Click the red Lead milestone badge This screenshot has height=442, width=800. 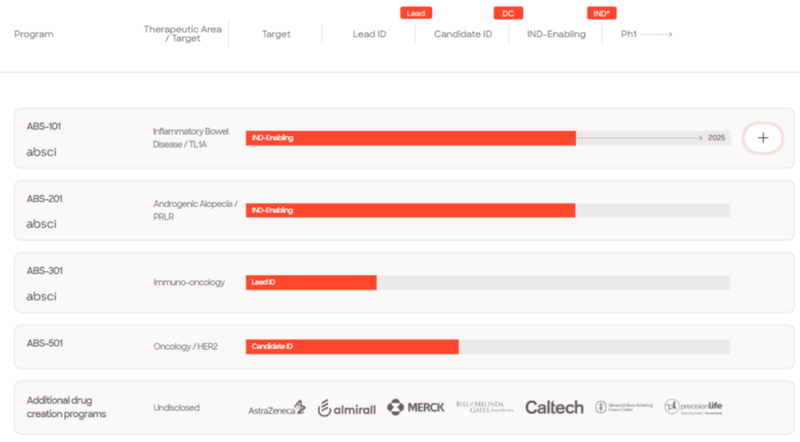click(416, 13)
